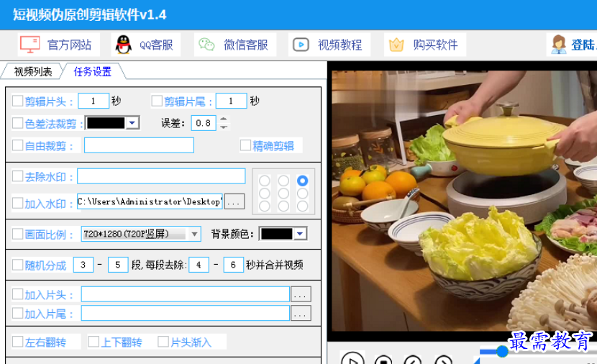The image size is (597, 364).
Task: Click the 剪辑片头 seconds input field
Action: pyautogui.click(x=94, y=101)
